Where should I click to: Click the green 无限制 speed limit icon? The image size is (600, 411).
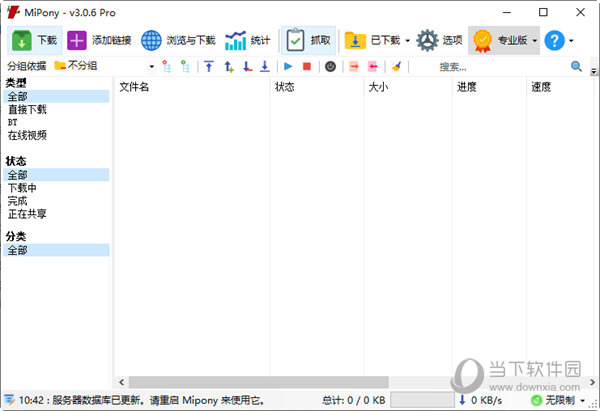[536, 400]
